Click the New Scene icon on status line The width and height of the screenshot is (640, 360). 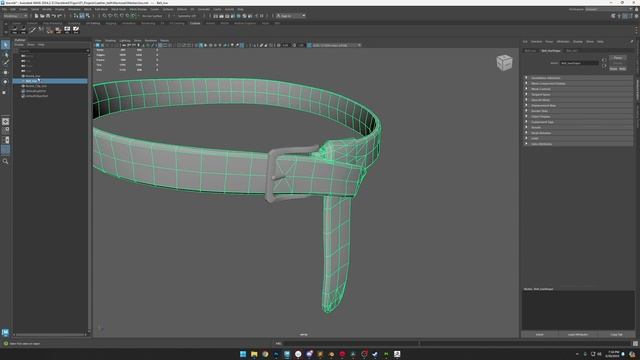[36, 16]
